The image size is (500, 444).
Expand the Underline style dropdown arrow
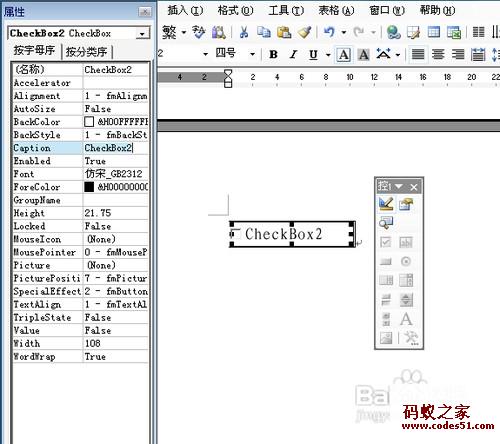pos(328,55)
